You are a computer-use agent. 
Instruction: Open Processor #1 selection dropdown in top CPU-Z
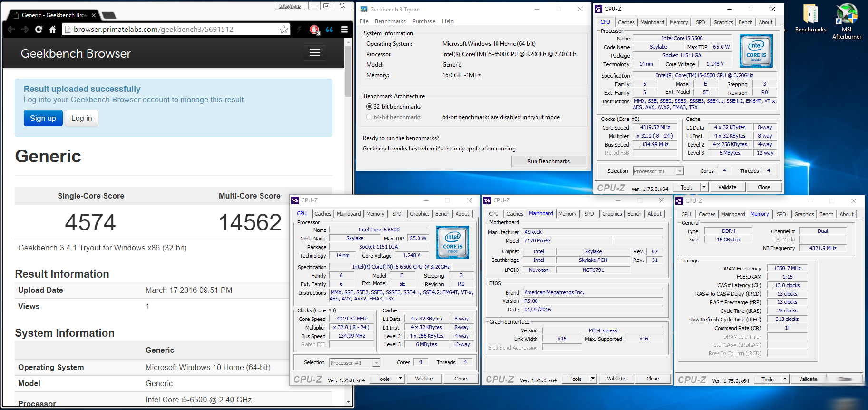[x=658, y=171]
